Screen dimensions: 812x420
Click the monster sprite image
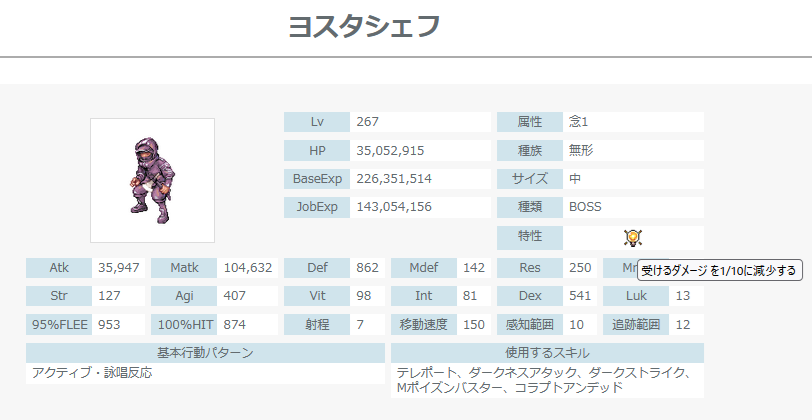(152, 180)
